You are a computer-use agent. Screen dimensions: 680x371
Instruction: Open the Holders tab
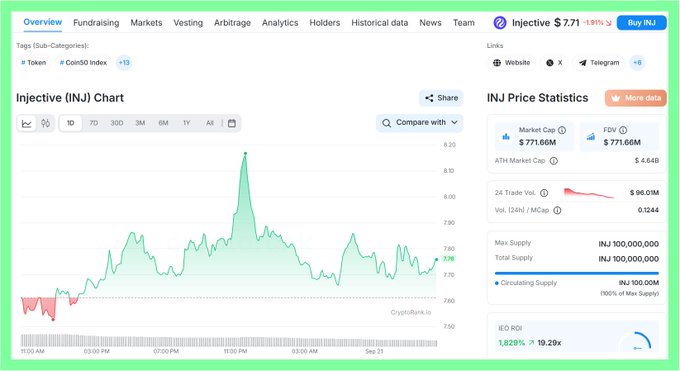[324, 23]
